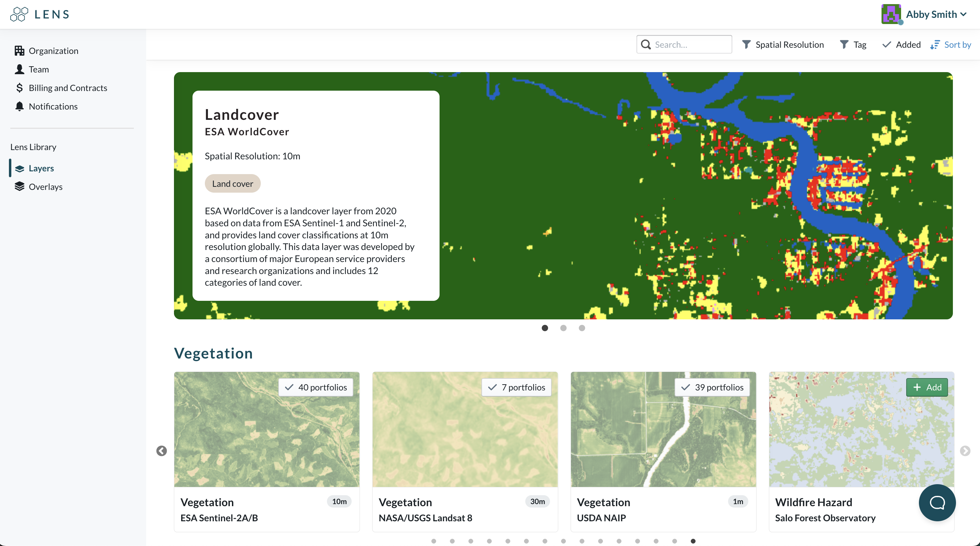Toggle 40 portfolios on Sentinel-2A/B card
This screenshot has width=980, height=546.
[315, 387]
